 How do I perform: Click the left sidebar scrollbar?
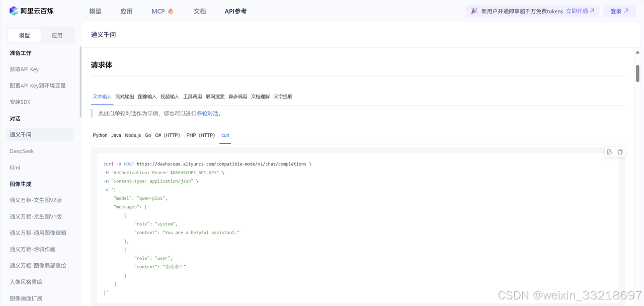coord(80,82)
